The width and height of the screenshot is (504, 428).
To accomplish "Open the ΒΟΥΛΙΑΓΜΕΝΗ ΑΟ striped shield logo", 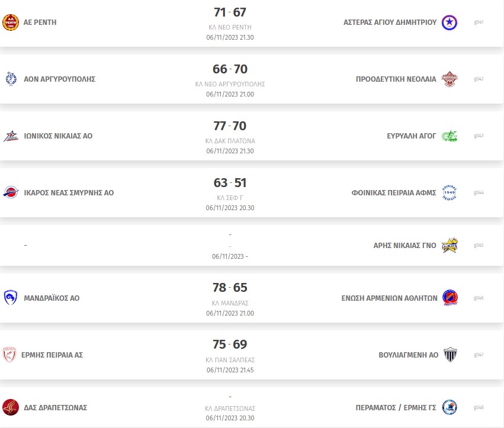I will [450, 355].
